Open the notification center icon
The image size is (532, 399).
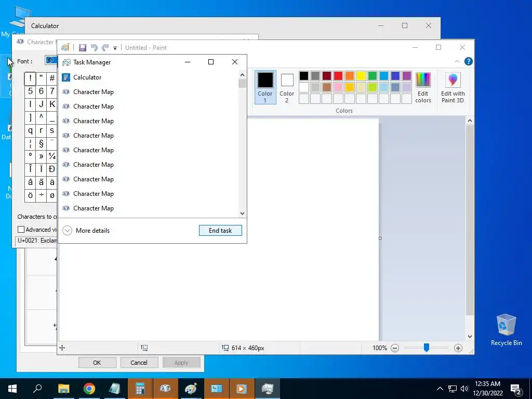(516, 389)
